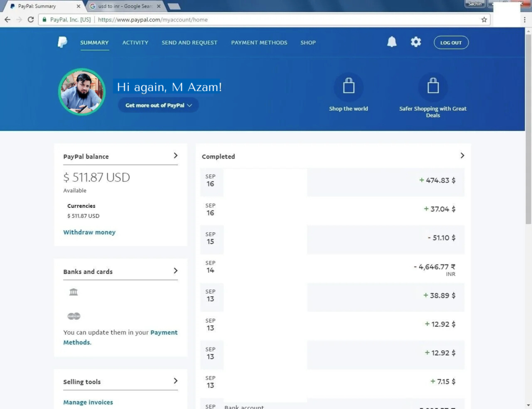The image size is (532, 409).
Task: Expand the Selling tools section arrow
Action: [176, 381]
